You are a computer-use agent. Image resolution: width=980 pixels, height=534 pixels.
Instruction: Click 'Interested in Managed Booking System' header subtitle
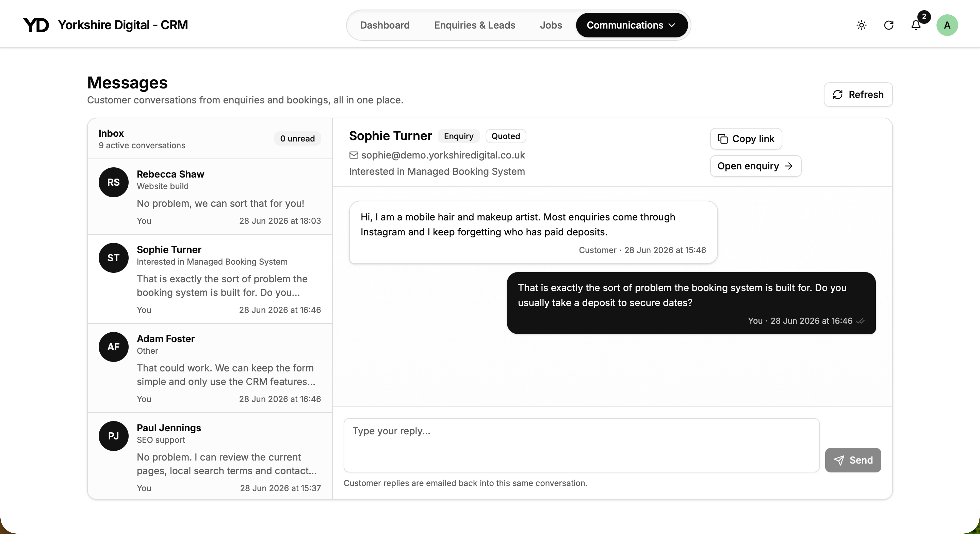[x=437, y=171]
